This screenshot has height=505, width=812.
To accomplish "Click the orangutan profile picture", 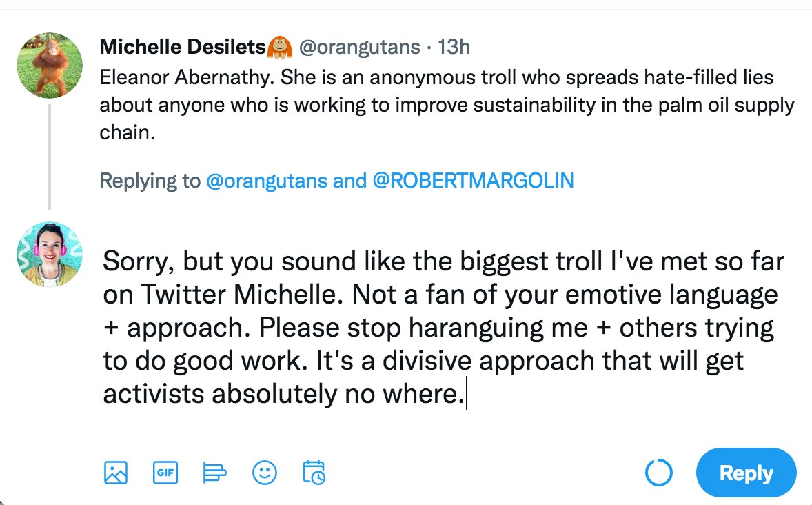I will coord(50,66).
